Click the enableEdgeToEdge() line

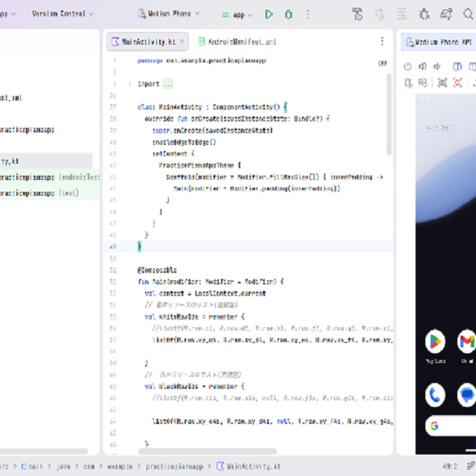[184, 142]
